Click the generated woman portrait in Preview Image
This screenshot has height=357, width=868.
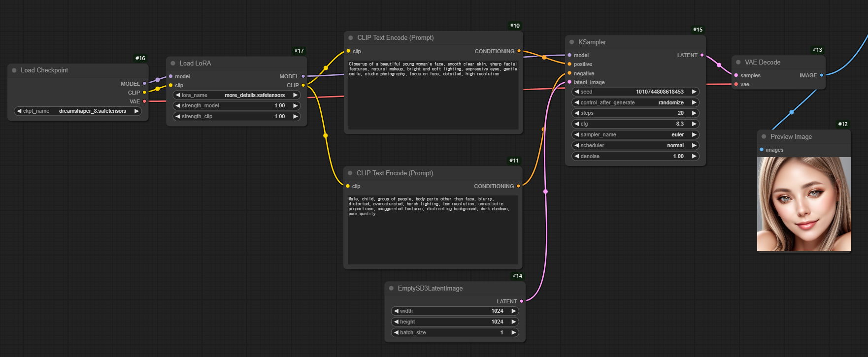point(804,204)
